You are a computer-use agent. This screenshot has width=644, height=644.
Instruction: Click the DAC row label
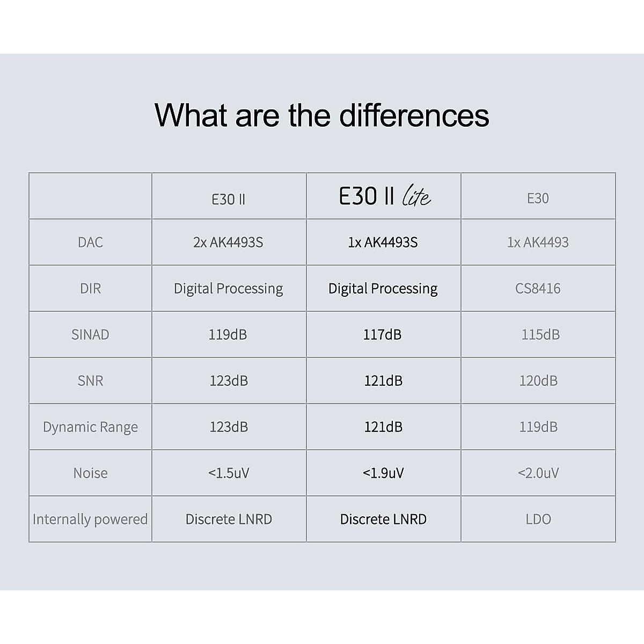coord(90,243)
